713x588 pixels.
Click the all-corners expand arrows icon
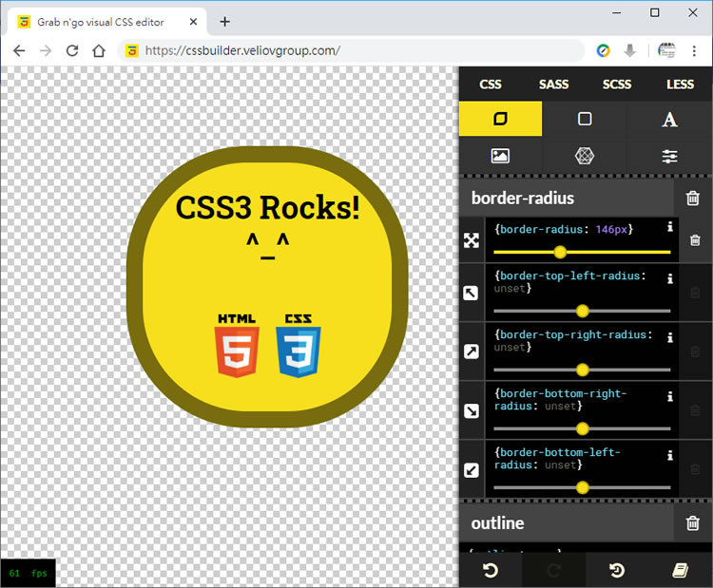pos(472,240)
